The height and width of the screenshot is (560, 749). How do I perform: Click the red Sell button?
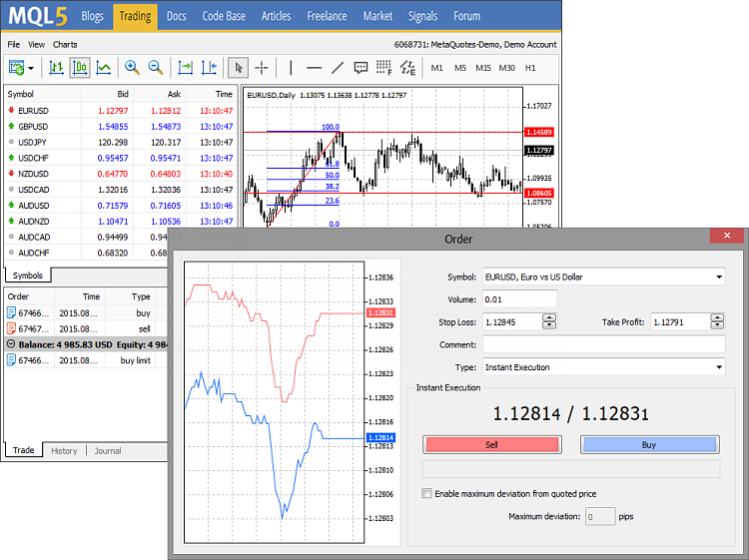tap(491, 444)
